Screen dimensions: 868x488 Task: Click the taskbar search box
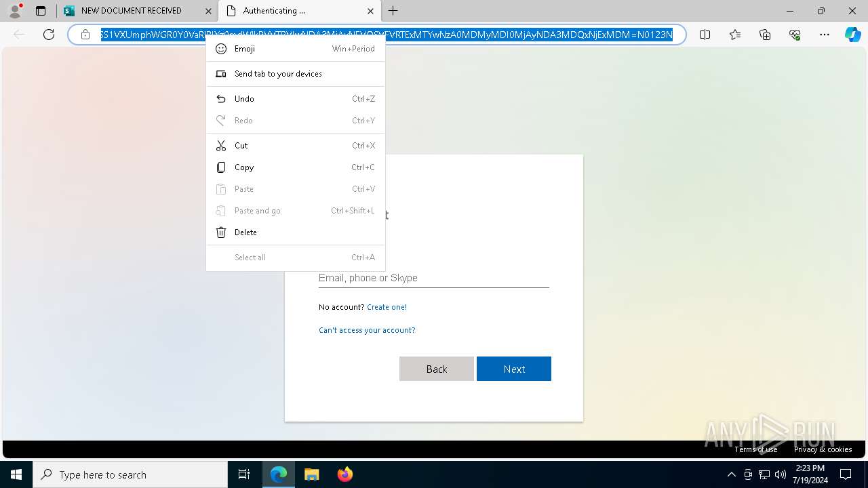point(130,474)
